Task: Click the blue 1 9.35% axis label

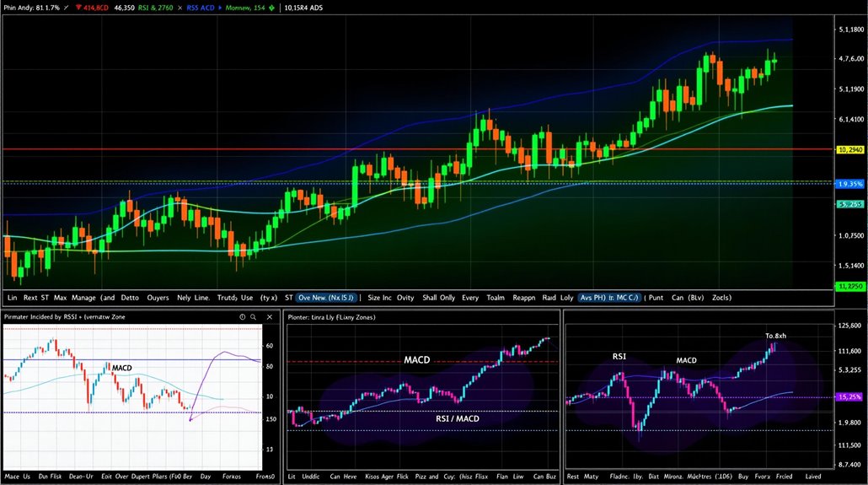Action: pyautogui.click(x=849, y=184)
